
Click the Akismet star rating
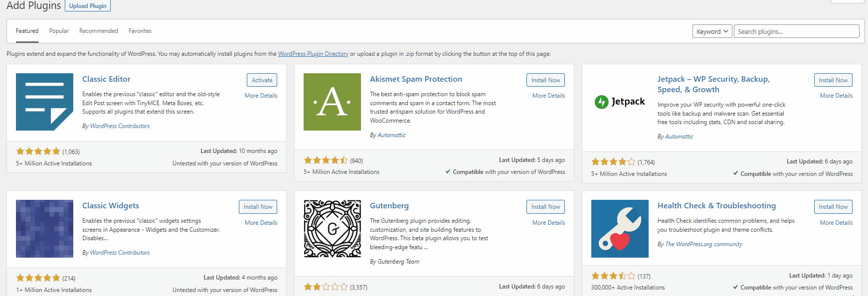[326, 160]
